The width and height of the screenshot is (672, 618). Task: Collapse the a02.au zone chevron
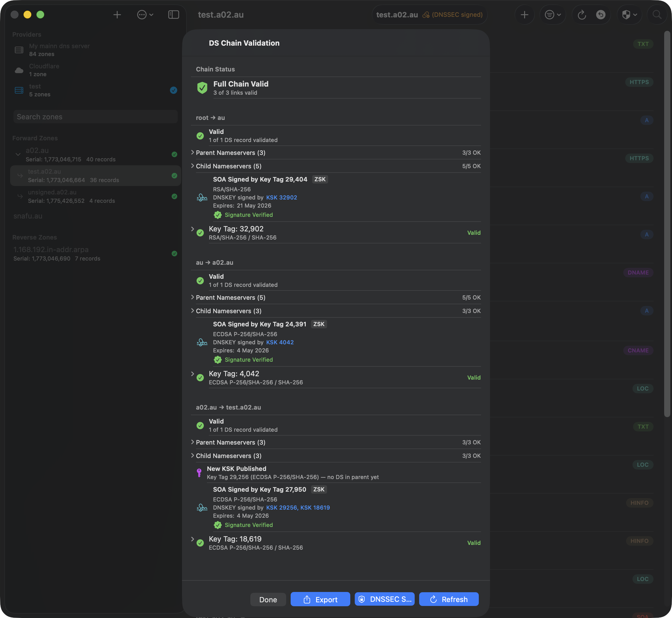(x=18, y=155)
